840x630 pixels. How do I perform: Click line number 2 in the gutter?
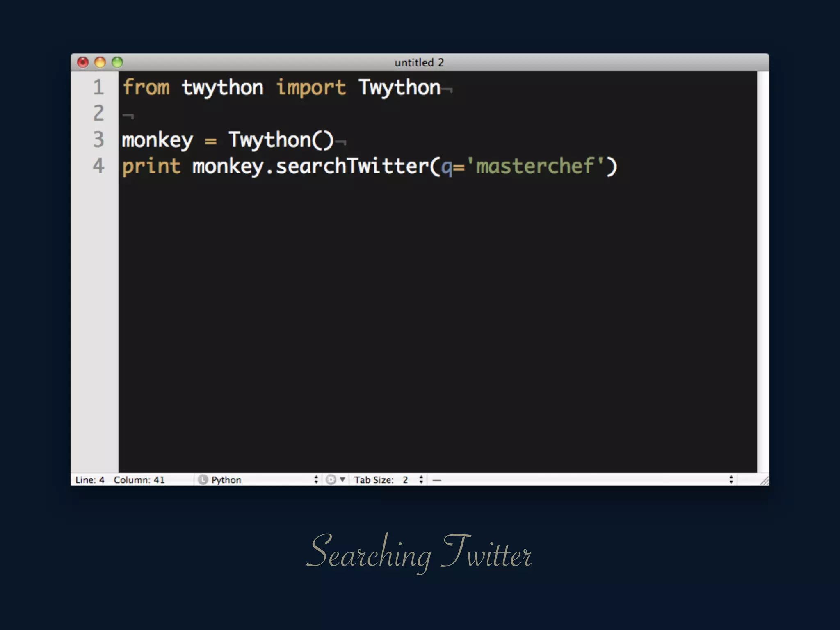[98, 114]
